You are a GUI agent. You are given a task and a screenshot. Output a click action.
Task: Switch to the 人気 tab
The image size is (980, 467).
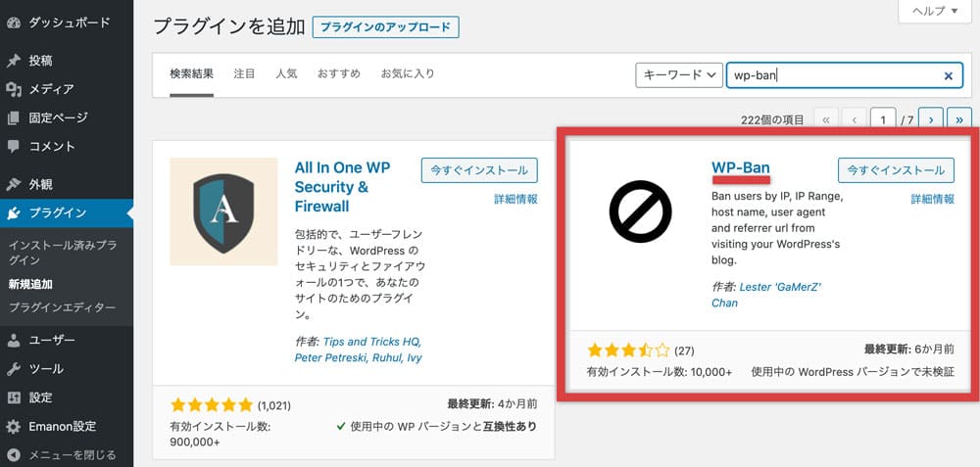(x=286, y=73)
